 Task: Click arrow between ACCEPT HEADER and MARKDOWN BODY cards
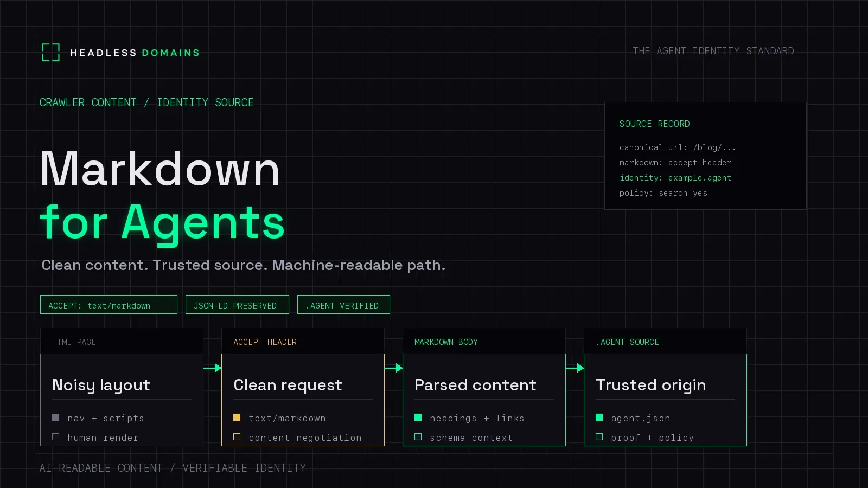click(394, 368)
